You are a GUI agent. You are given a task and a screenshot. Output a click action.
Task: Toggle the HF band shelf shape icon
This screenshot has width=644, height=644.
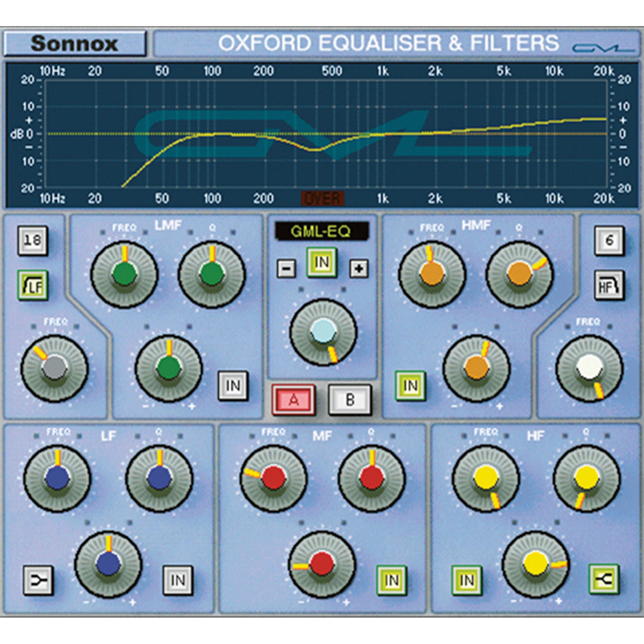(x=604, y=579)
